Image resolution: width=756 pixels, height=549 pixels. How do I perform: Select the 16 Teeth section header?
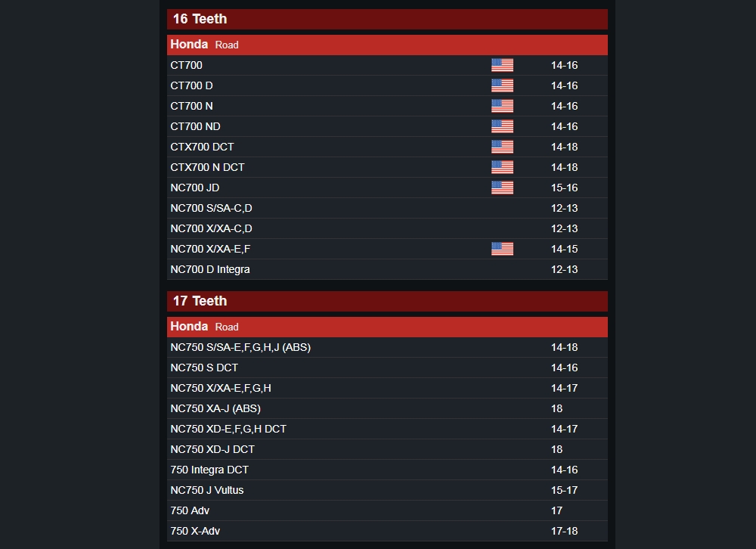tap(387, 19)
